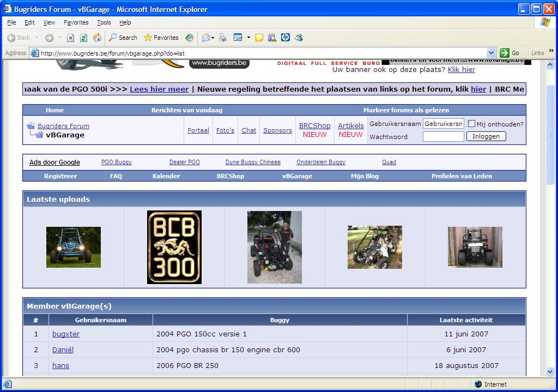Open the Tools menu
558x392 pixels.
104,22
